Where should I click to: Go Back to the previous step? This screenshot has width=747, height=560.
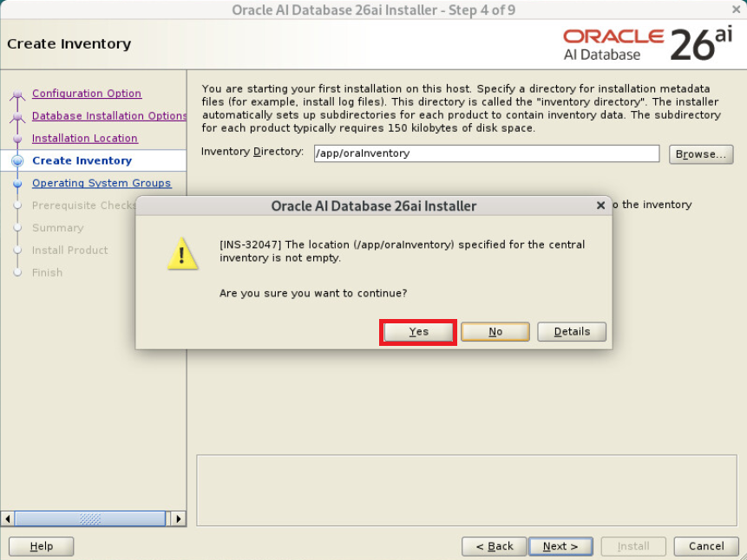tap(494, 546)
